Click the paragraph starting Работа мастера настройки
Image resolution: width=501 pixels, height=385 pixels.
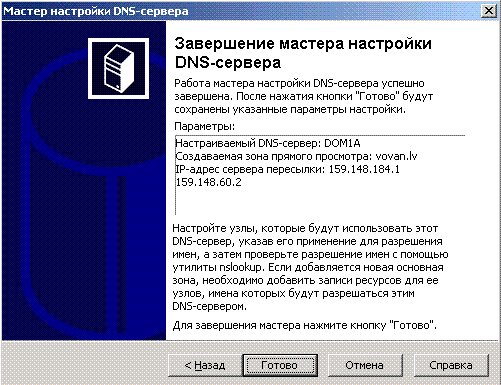(x=304, y=96)
